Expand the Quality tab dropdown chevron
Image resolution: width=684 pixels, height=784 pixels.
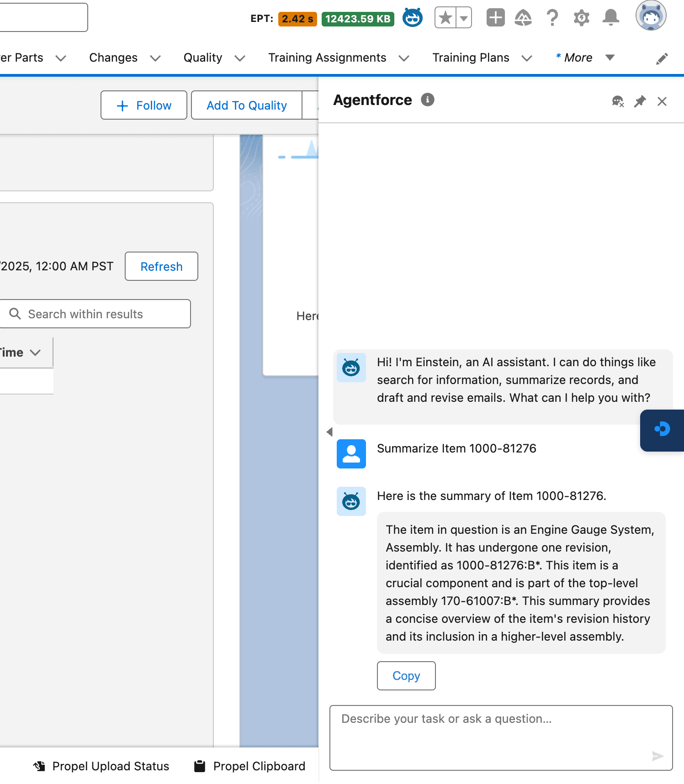click(x=240, y=58)
